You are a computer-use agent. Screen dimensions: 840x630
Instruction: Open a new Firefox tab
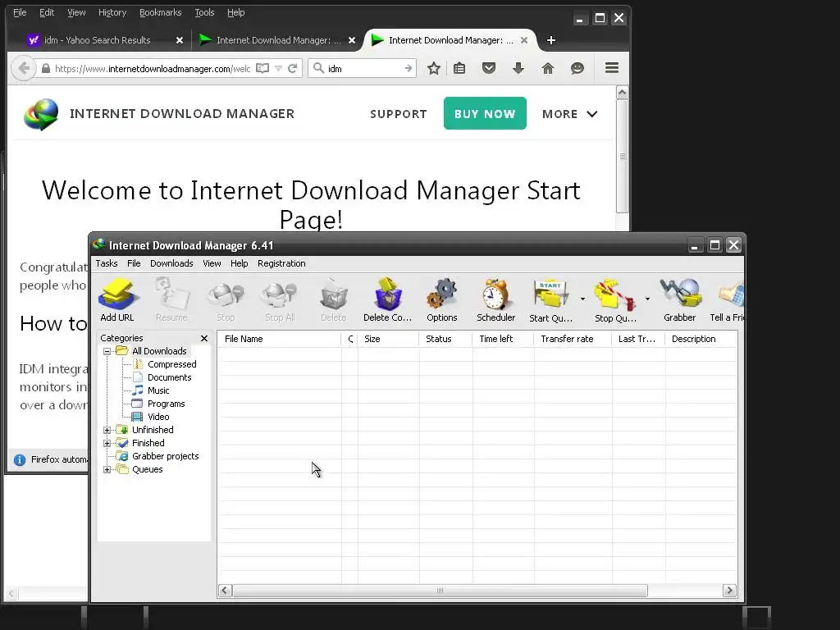point(550,40)
